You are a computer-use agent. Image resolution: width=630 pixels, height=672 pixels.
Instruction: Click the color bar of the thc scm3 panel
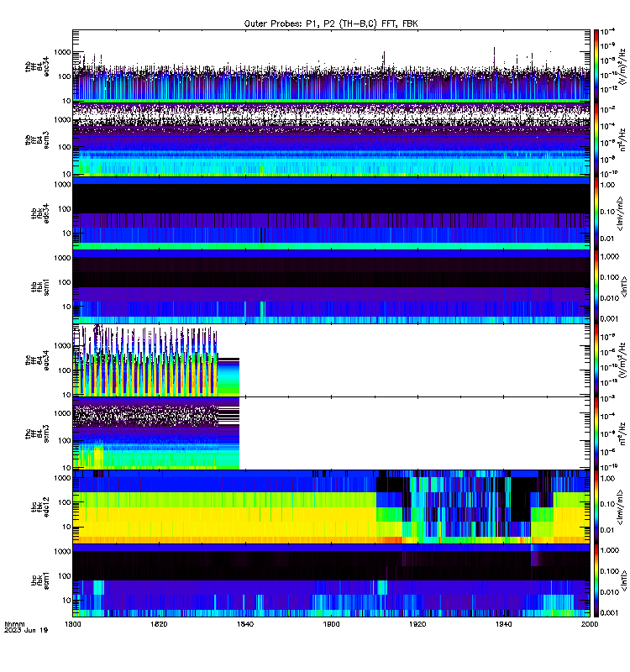tap(596, 433)
